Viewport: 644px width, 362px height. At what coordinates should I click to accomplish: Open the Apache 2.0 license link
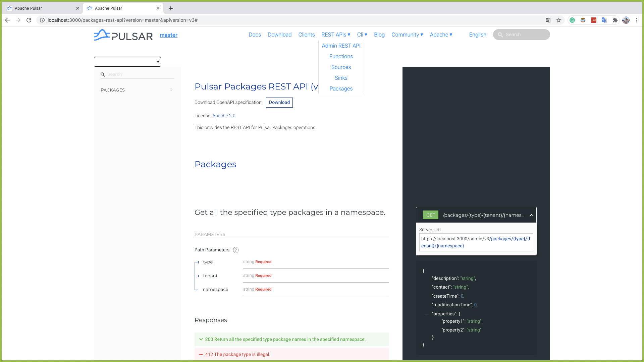(224, 116)
